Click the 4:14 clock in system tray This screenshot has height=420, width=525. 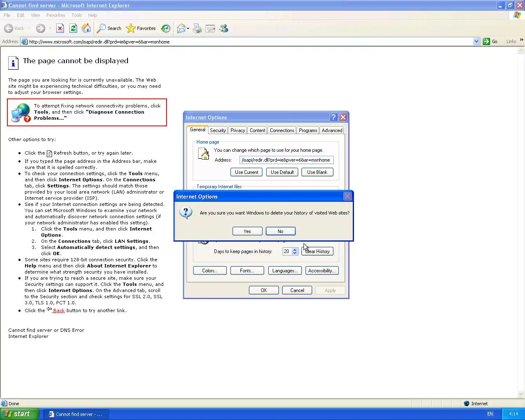click(x=514, y=414)
